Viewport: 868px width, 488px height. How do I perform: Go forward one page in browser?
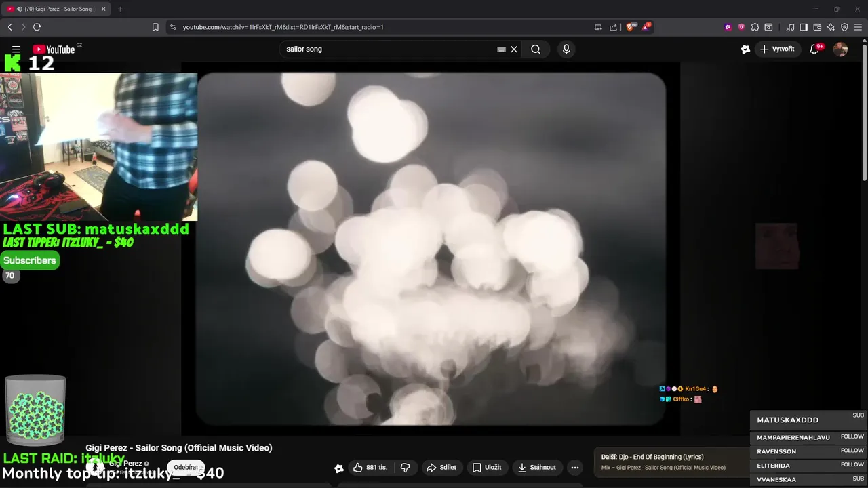[x=23, y=27]
